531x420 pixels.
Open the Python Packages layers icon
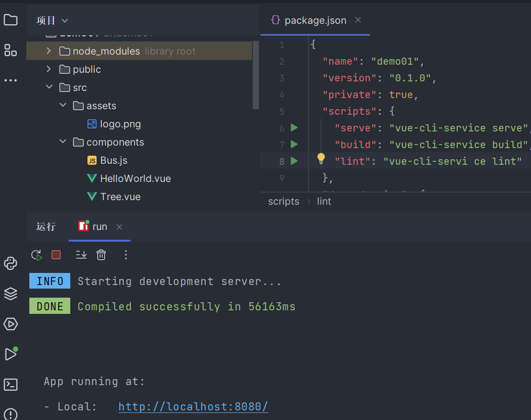(x=11, y=294)
